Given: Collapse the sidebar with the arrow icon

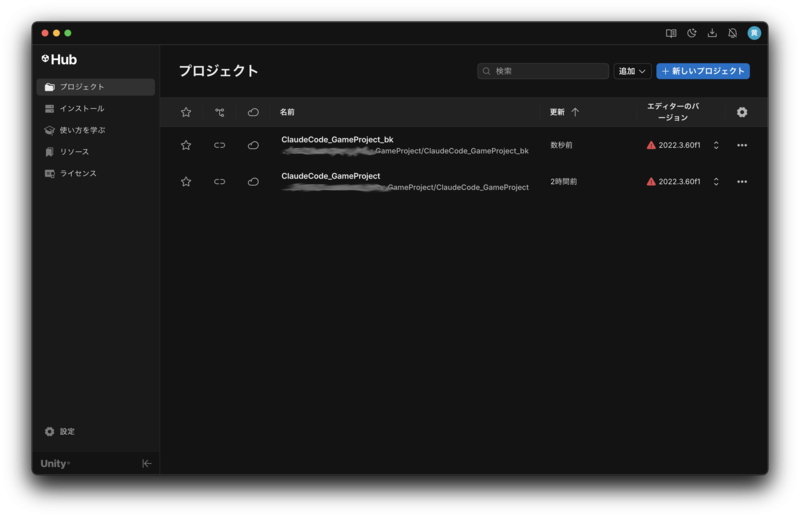Looking at the screenshot, I should 146,463.
